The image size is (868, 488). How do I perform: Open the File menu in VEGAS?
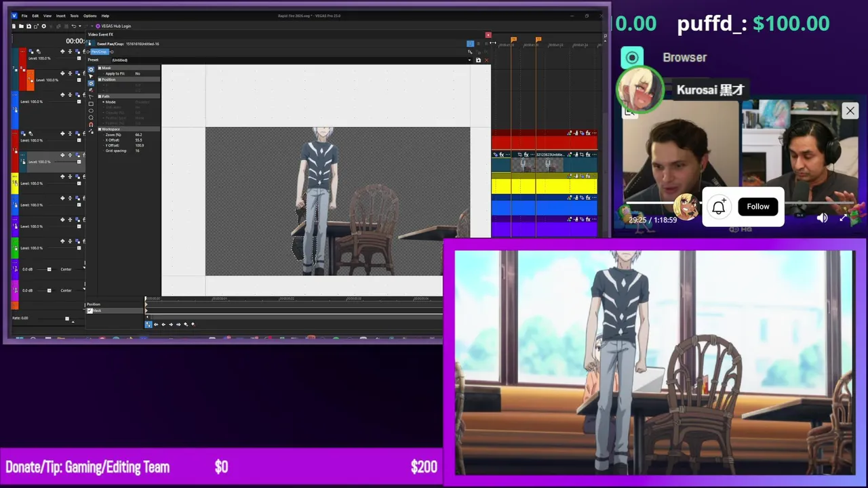click(x=24, y=16)
